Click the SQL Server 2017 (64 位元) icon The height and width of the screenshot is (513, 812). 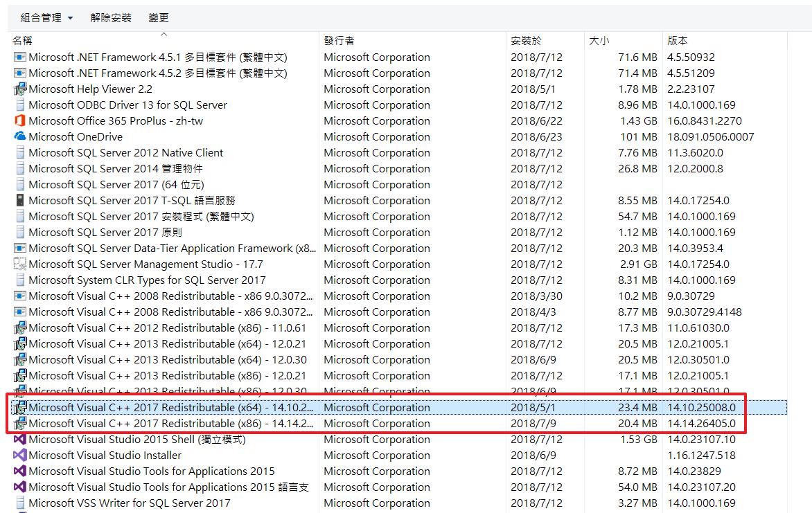(19, 184)
